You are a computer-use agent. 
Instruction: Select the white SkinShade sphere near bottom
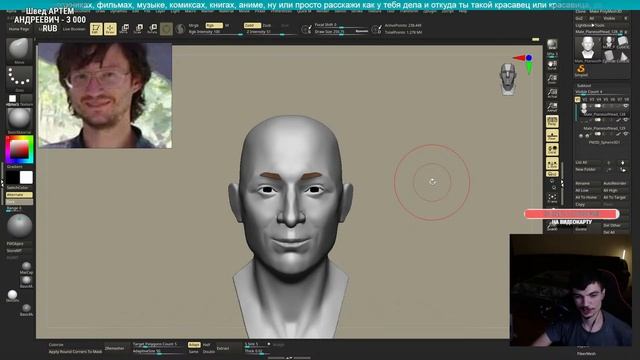click(12, 296)
